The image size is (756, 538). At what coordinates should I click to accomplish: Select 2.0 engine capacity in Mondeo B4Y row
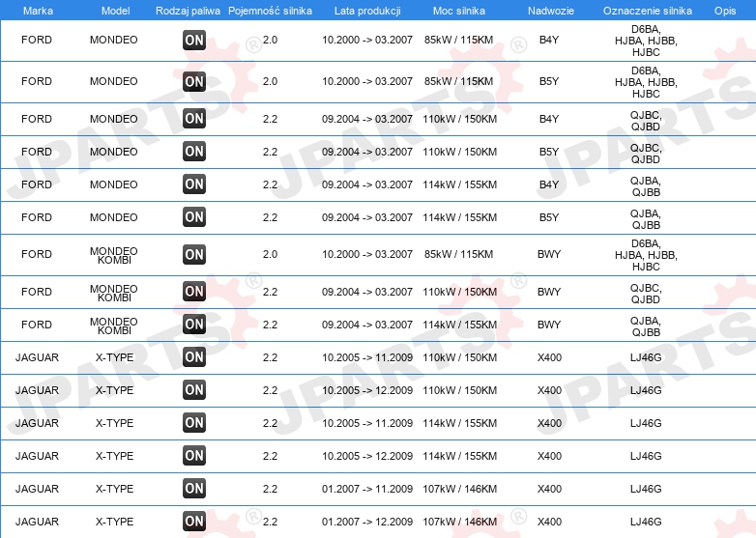[x=270, y=40]
